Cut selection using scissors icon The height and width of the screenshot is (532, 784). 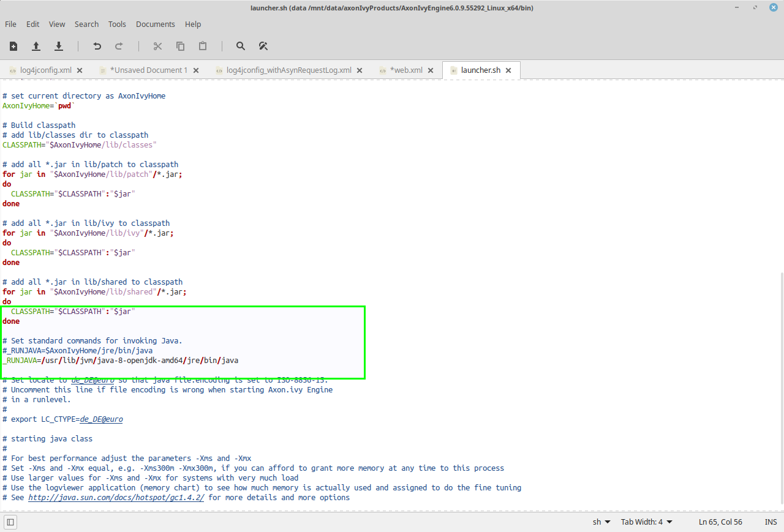[x=157, y=46]
